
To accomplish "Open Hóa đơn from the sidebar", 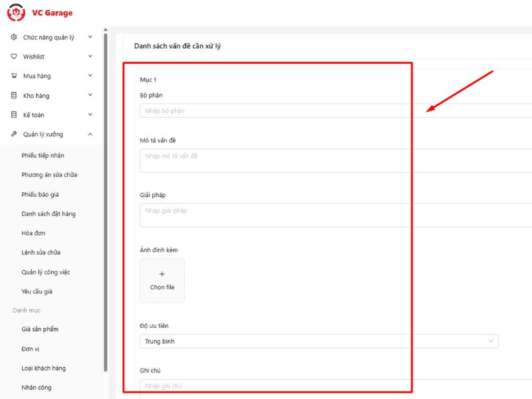I will tap(33, 233).
